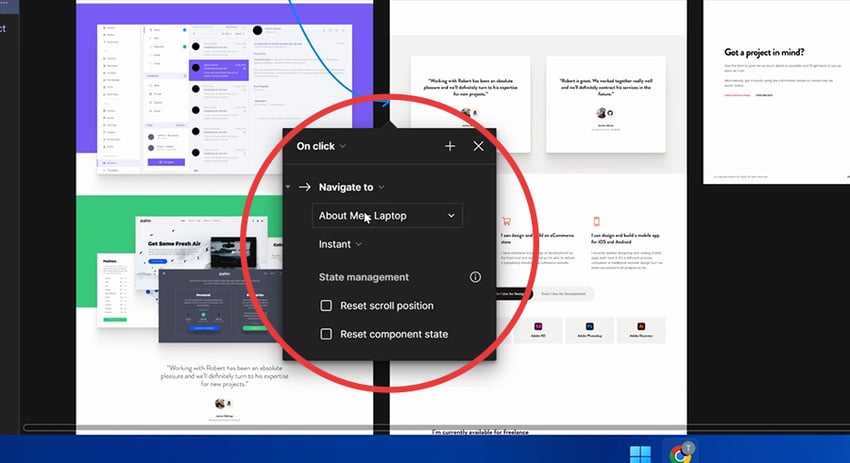The image size is (850, 463).
Task: Open the State management info icon
Action: (475, 277)
